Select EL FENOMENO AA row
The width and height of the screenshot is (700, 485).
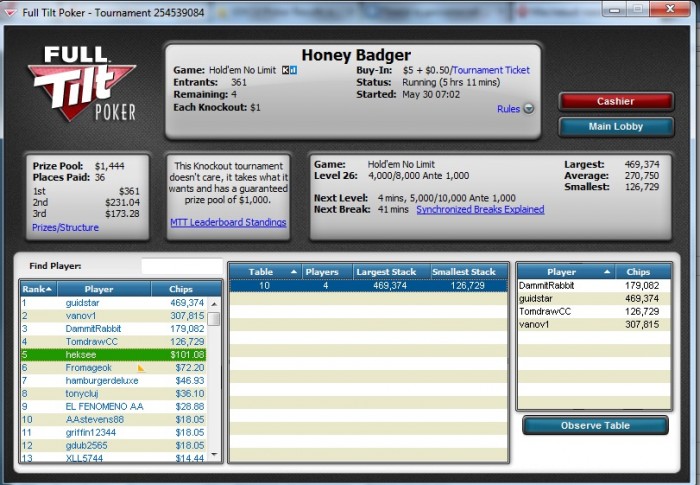[114, 406]
